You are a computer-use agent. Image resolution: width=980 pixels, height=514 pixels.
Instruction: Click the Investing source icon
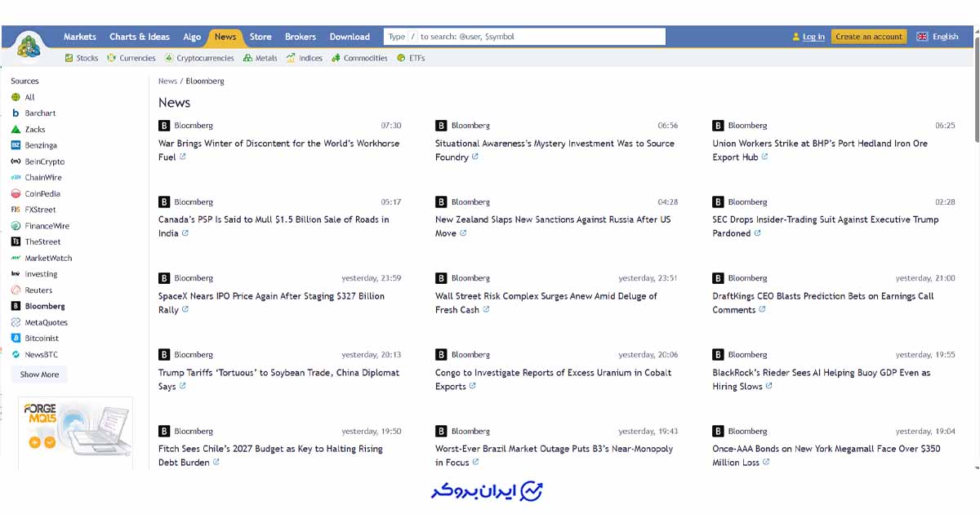click(x=16, y=274)
